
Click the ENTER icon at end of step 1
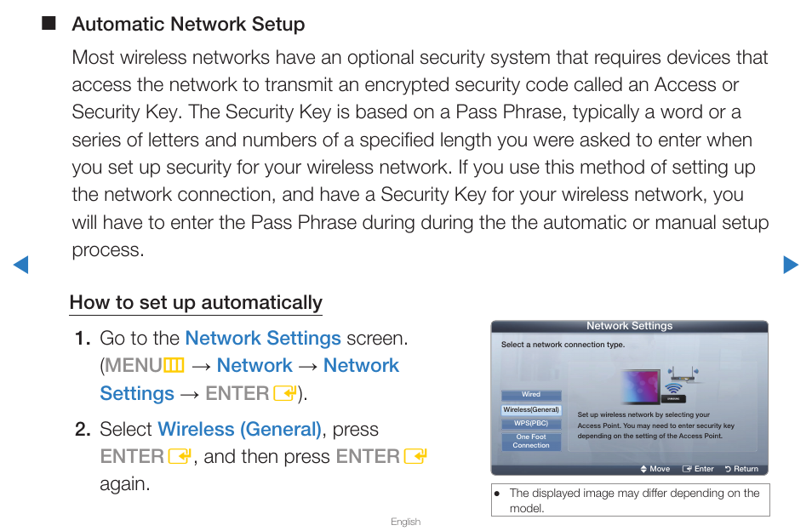pyautogui.click(x=285, y=394)
